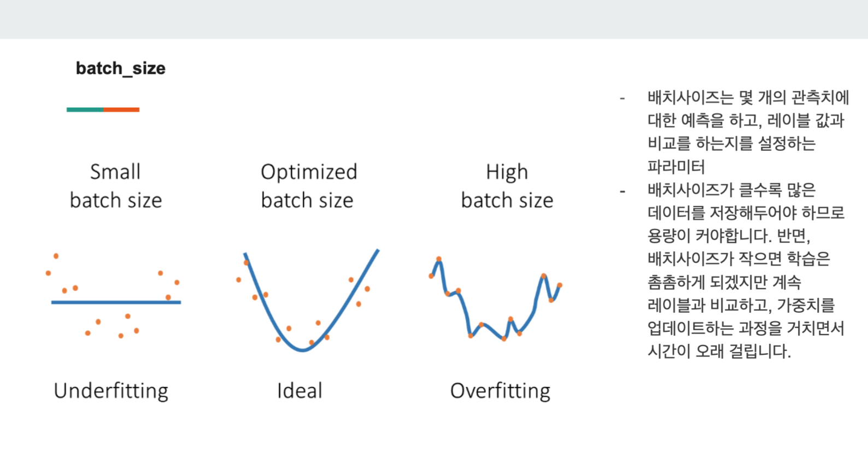Click the Overfitting caption
The height and width of the screenshot is (468, 868).
(x=500, y=391)
